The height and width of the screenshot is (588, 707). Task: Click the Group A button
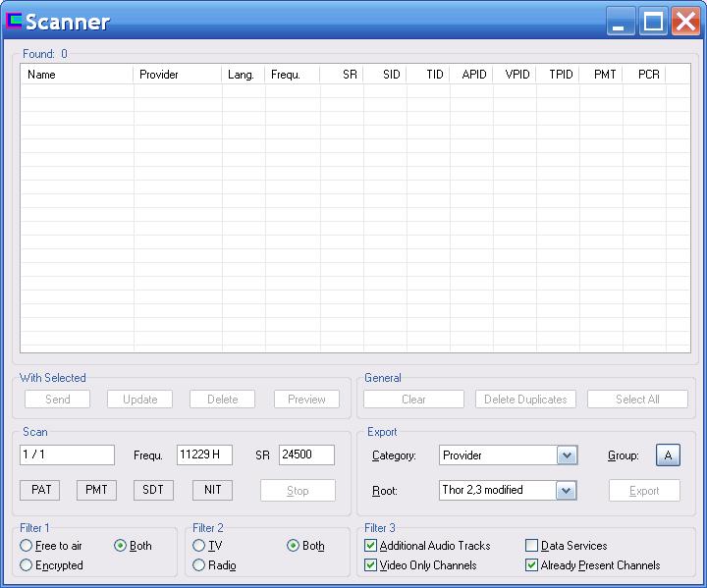click(x=668, y=454)
